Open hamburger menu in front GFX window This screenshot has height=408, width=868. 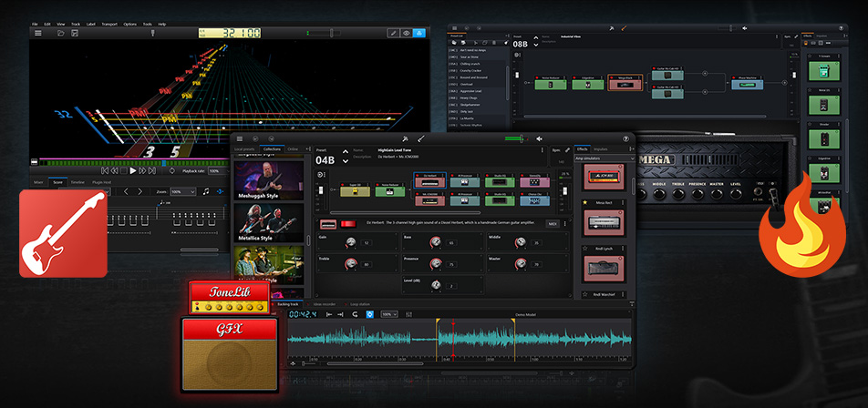point(240,138)
